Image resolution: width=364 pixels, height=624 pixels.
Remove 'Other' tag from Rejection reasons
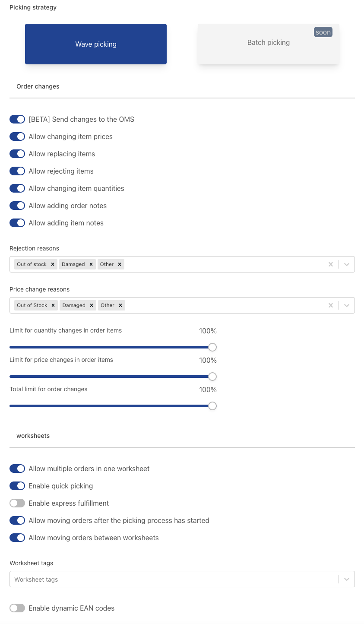(120, 264)
